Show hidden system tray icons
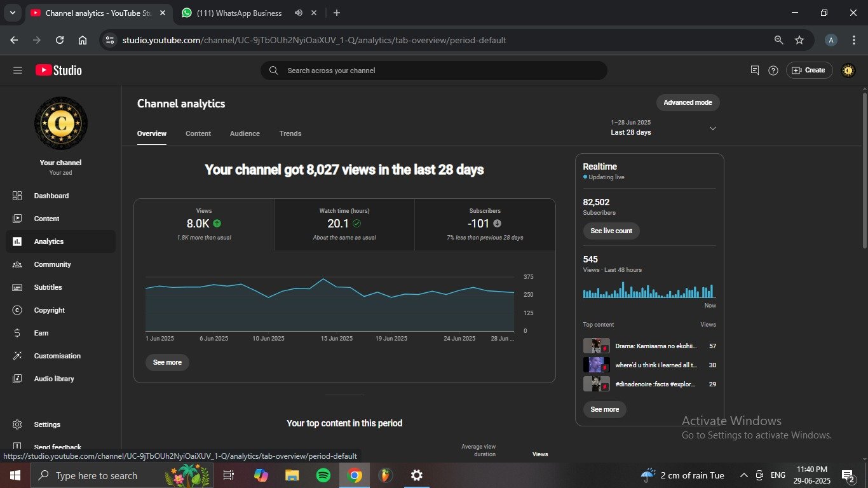The image size is (868, 488). click(x=744, y=475)
